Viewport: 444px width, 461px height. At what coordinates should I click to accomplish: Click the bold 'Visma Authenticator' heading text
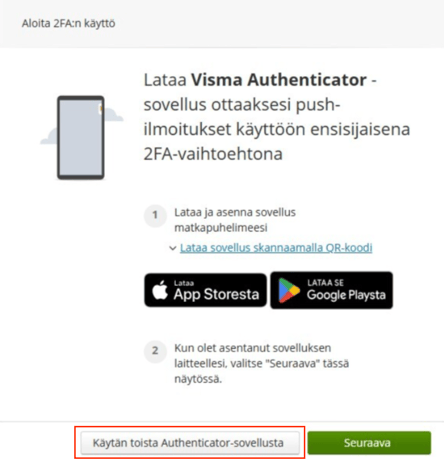pos(279,80)
